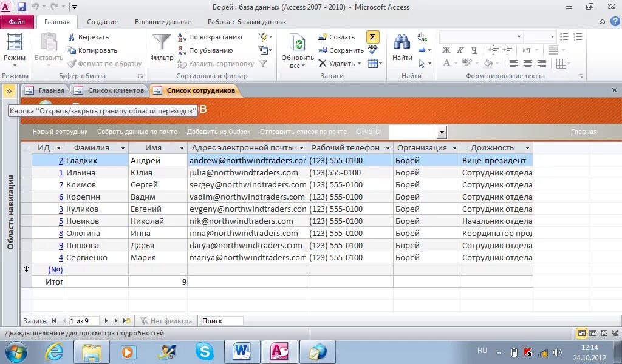Sort По убыванию
Screen dimensions: 622x364
205,50
